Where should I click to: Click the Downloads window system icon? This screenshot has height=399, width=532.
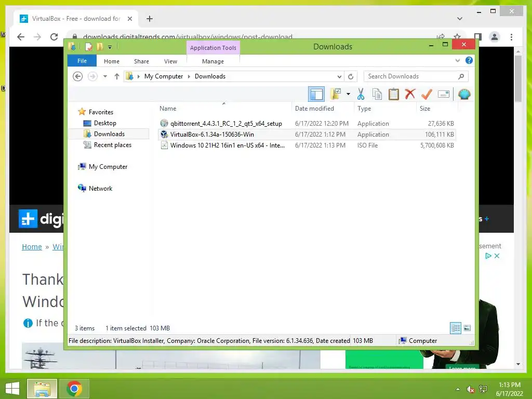72,46
